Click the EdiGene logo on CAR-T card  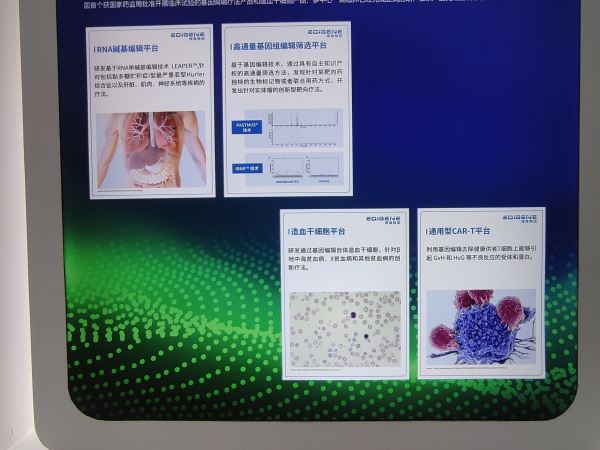click(519, 218)
